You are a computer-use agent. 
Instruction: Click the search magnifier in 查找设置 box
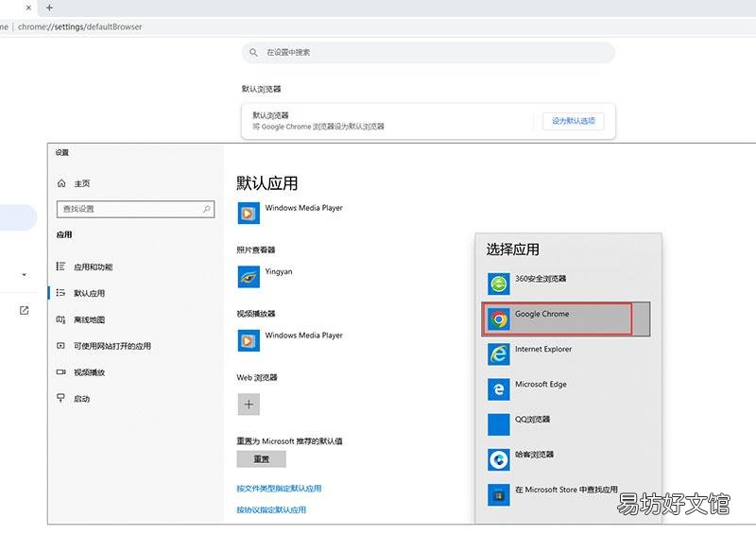(x=206, y=209)
